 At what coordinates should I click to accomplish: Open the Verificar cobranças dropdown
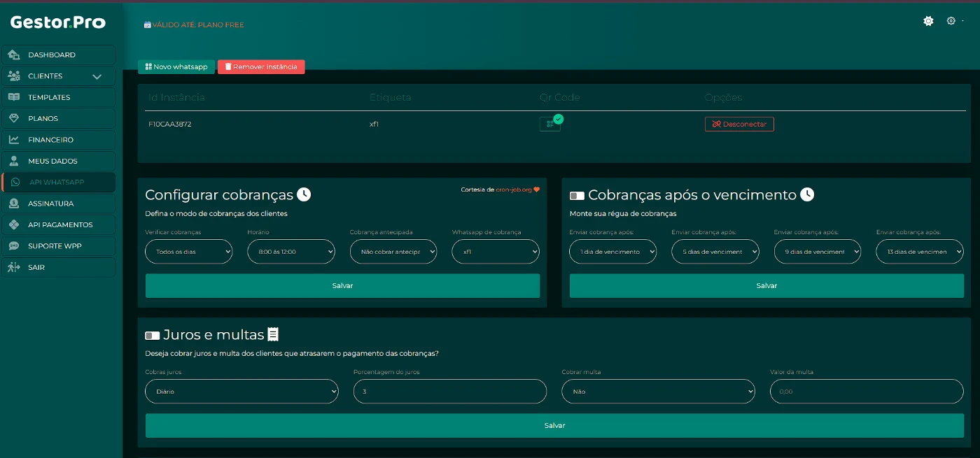click(x=188, y=252)
